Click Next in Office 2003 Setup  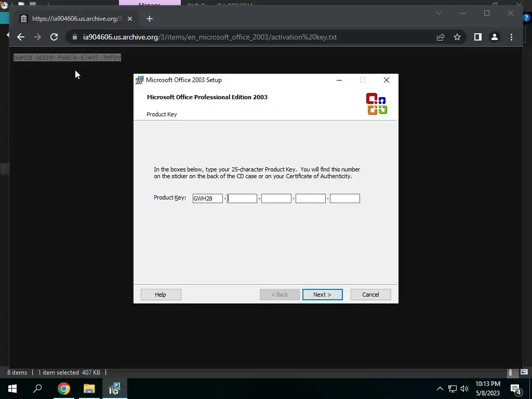tap(322, 295)
